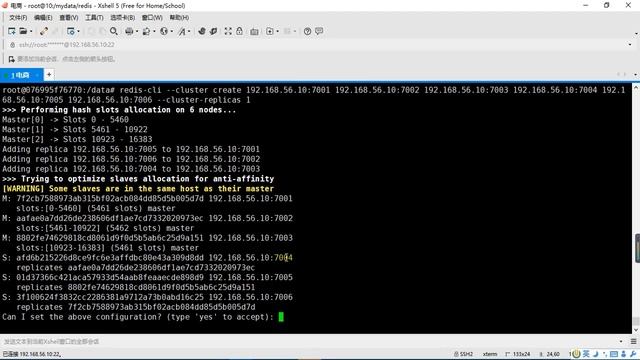Click the new file transfer icon
Screen dimensions: 640x360
[270, 31]
